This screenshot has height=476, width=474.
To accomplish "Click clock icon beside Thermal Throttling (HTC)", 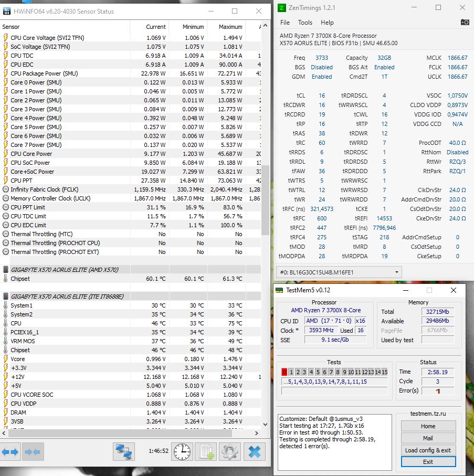I will coord(5,234).
